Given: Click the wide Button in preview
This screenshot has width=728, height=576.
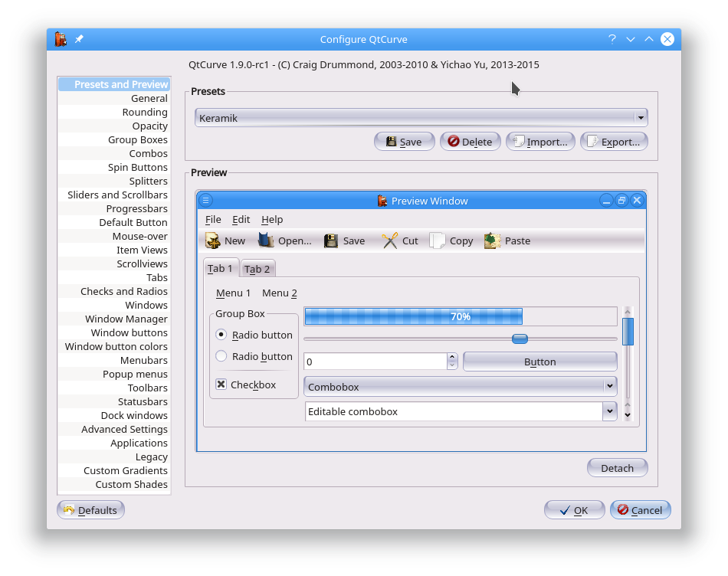Looking at the screenshot, I should click(x=540, y=362).
